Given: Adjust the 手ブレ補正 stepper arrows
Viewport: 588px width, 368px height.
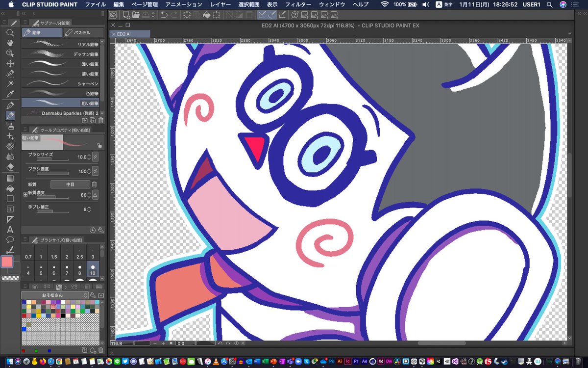Looking at the screenshot, I should [89, 209].
